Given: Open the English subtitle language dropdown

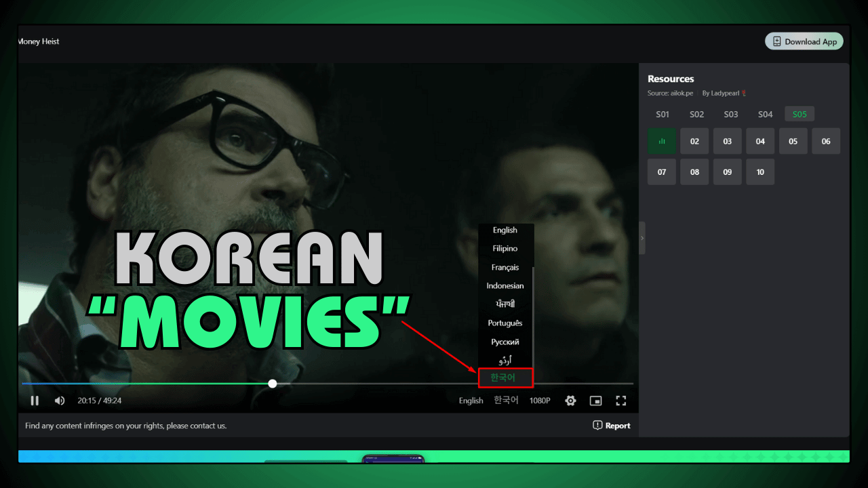Looking at the screenshot, I should (471, 401).
